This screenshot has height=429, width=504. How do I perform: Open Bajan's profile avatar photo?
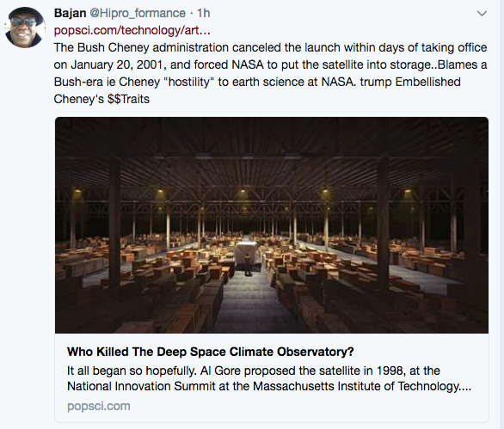[25, 28]
